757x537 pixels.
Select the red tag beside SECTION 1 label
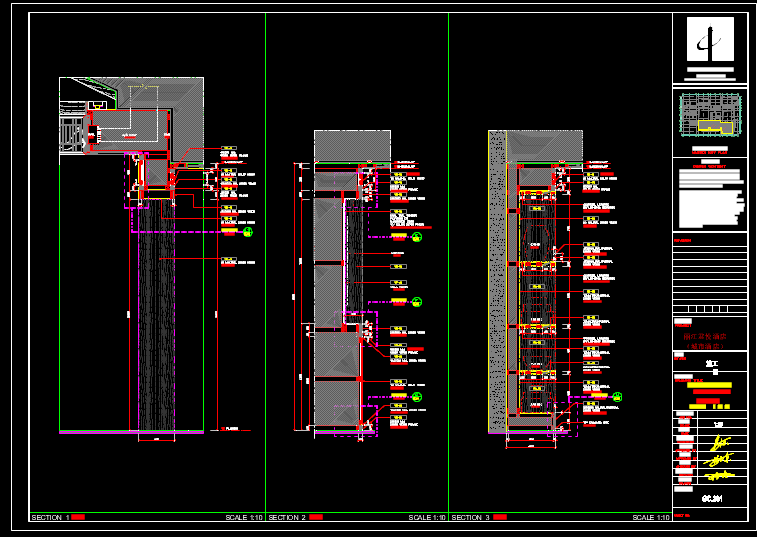click(x=78, y=517)
